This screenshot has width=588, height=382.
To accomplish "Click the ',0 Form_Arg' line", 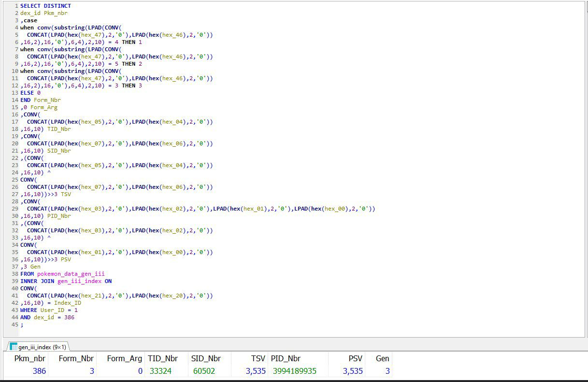I will 39,107.
